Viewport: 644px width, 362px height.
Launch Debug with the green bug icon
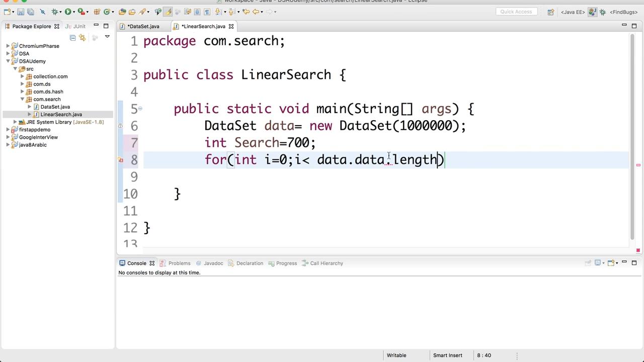55,12
